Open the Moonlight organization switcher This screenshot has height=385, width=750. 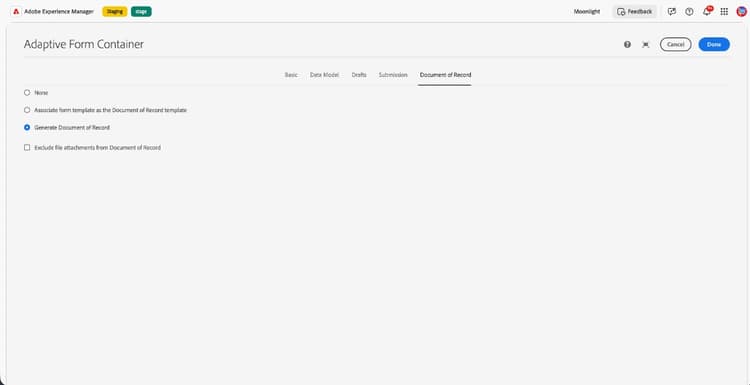(587, 11)
